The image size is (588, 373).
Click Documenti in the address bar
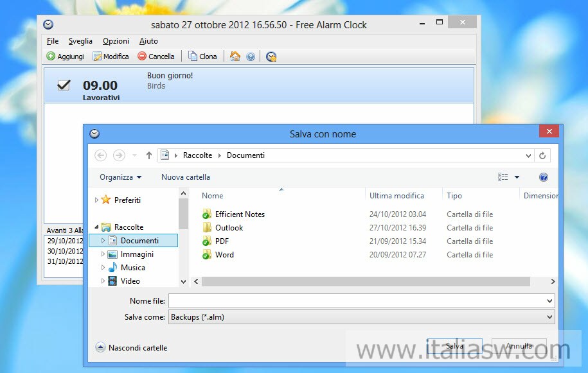[245, 155]
